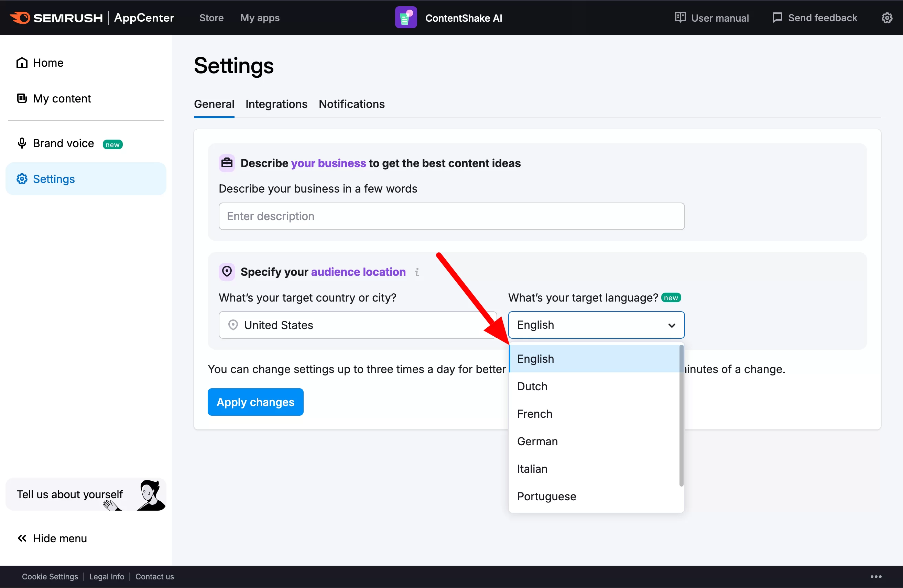
Task: Click the Enter description input field
Action: [x=451, y=216]
